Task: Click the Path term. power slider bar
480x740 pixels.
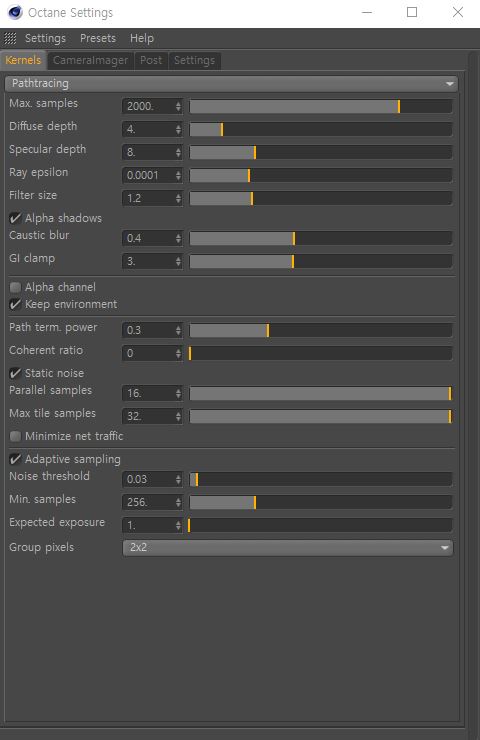Action: (x=321, y=330)
